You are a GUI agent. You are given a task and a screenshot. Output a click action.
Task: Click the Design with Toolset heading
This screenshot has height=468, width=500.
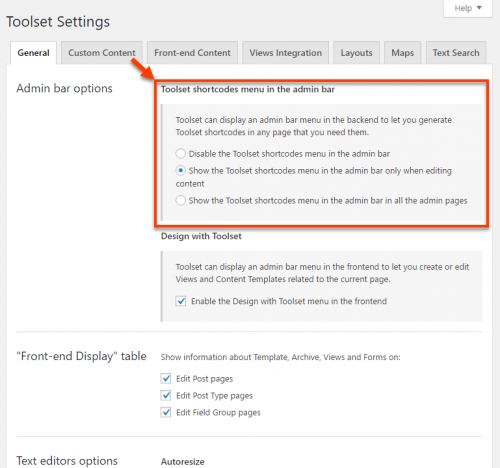[x=201, y=236]
